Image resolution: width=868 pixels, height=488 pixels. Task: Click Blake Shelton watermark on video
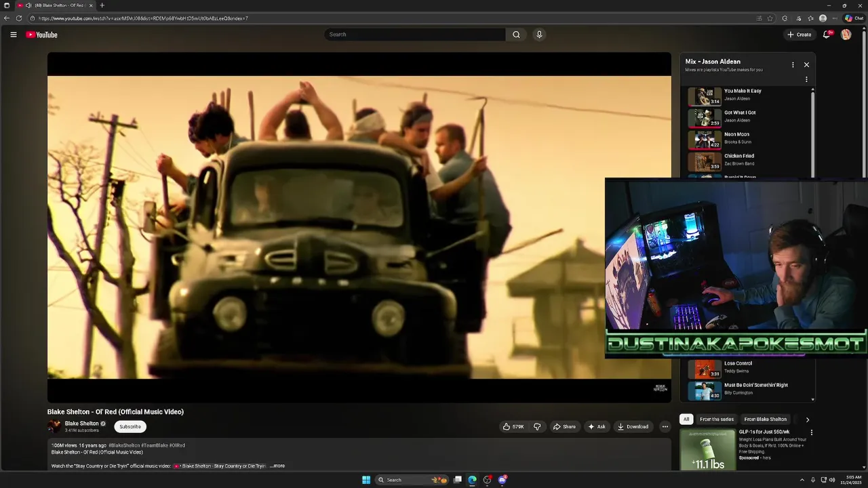[660, 388]
